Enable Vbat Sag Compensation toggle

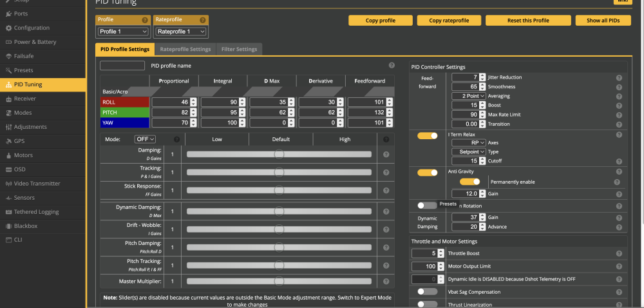point(427,292)
